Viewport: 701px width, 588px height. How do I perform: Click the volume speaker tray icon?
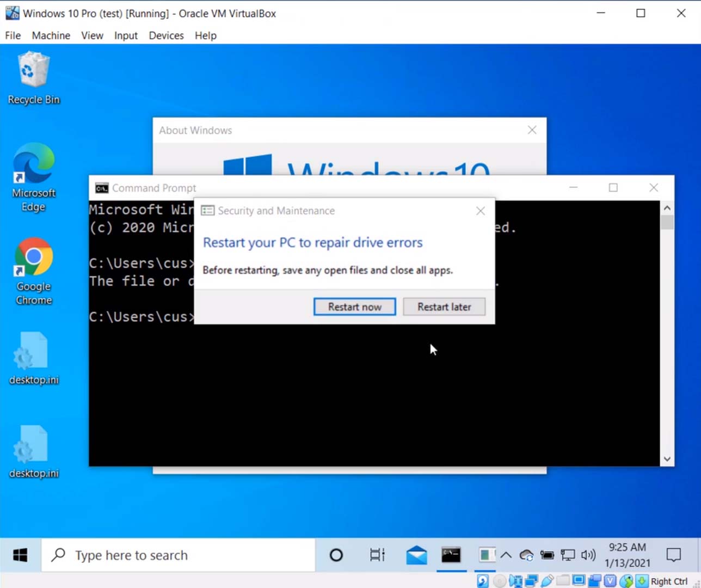tap(588, 555)
